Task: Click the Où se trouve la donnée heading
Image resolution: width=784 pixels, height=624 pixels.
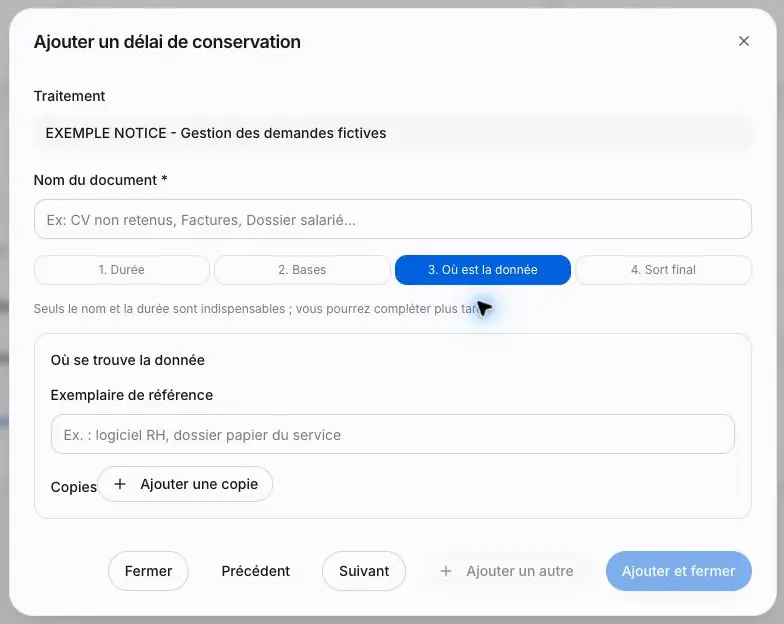Action: click(x=128, y=360)
